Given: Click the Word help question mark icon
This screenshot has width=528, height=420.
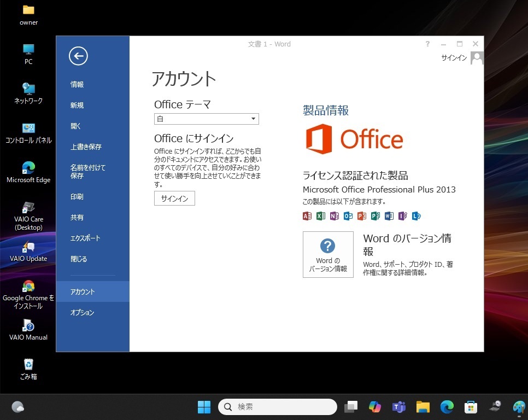Looking at the screenshot, I should pyautogui.click(x=427, y=44).
